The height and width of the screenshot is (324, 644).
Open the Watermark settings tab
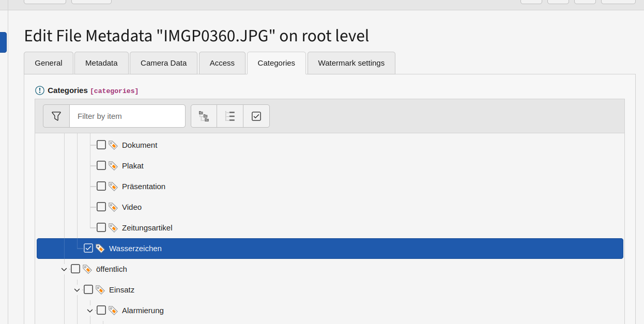pos(351,63)
